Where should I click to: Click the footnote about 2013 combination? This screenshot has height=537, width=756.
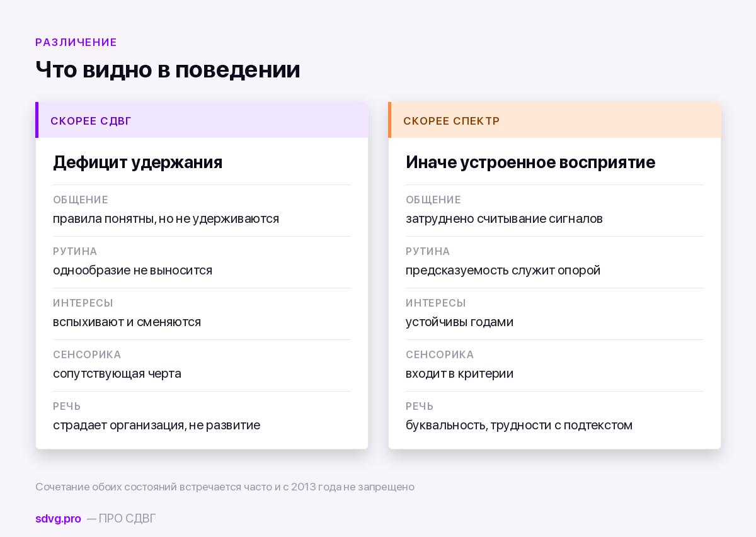pos(225,487)
